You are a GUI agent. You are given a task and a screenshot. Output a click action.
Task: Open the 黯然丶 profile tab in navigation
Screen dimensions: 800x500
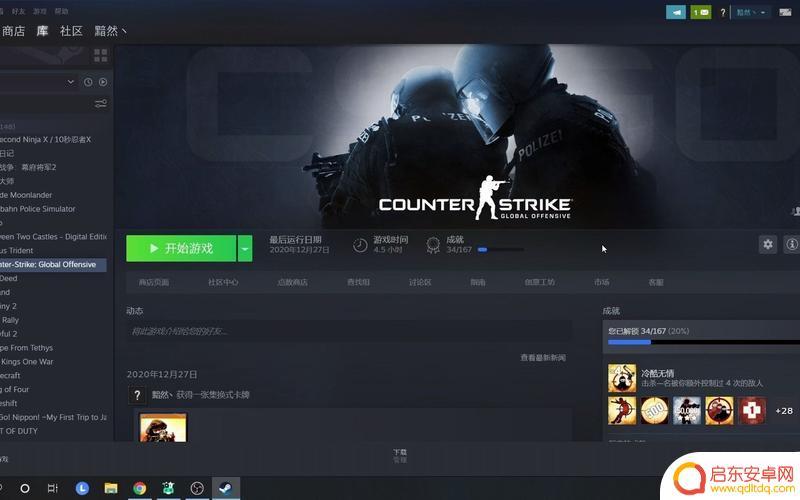pyautogui.click(x=110, y=31)
